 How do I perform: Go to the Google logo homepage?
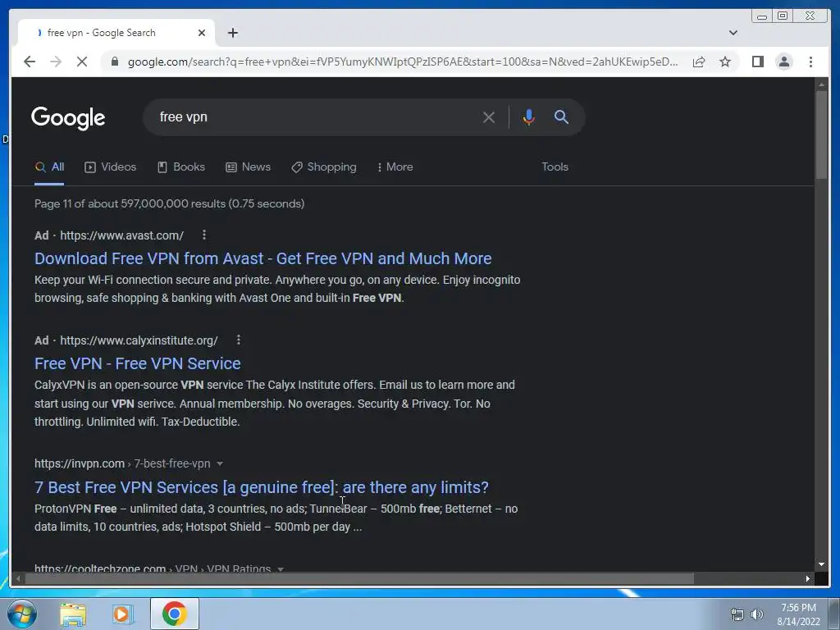click(x=68, y=118)
